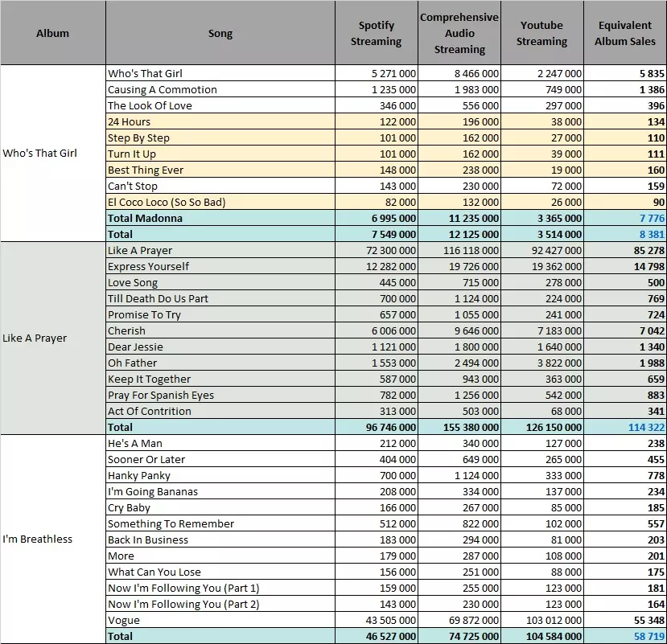Select the Keep It Together cell
Screen dimensions: 667x644
pos(220,379)
